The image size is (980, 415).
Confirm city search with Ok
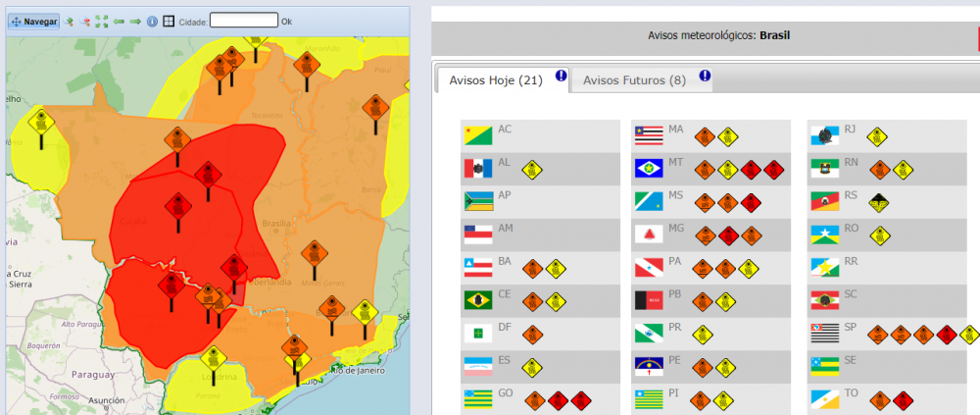tap(286, 22)
